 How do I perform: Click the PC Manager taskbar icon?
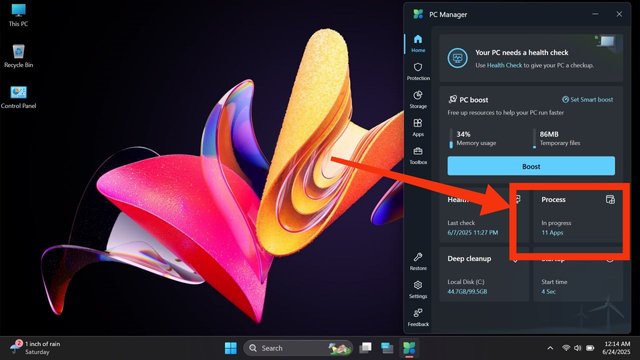(409, 348)
